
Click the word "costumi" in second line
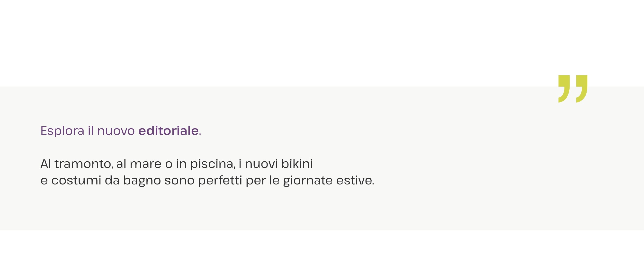[76, 180]
